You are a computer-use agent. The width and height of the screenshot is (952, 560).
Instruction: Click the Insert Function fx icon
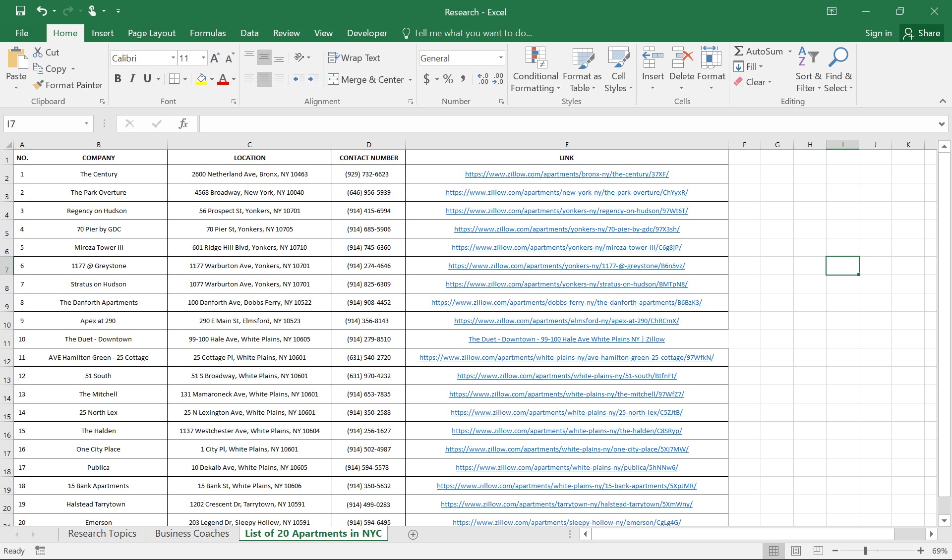[183, 123]
